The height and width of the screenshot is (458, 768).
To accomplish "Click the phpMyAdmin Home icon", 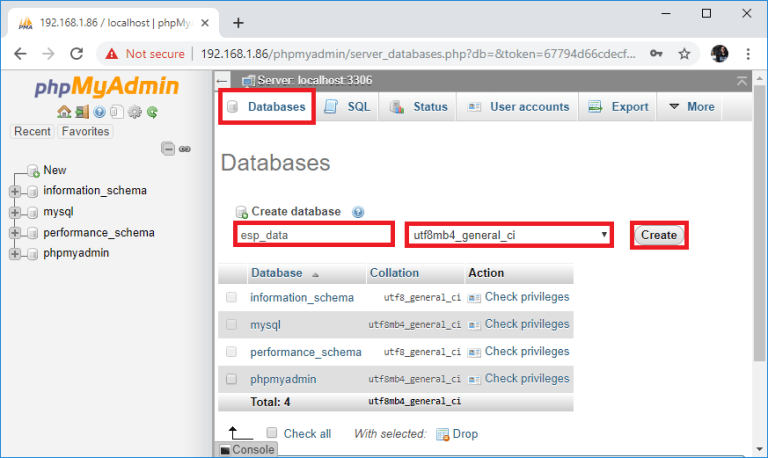I will [64, 112].
